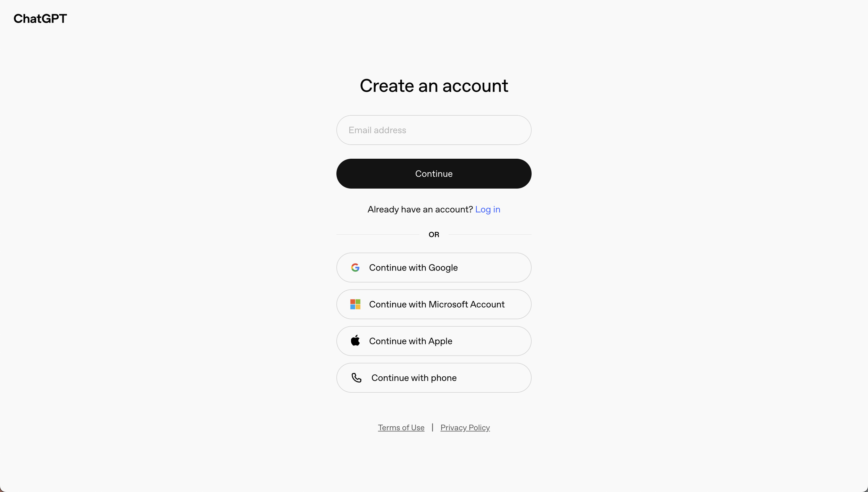
Task: Open the Terms of Use link
Action: click(x=401, y=428)
